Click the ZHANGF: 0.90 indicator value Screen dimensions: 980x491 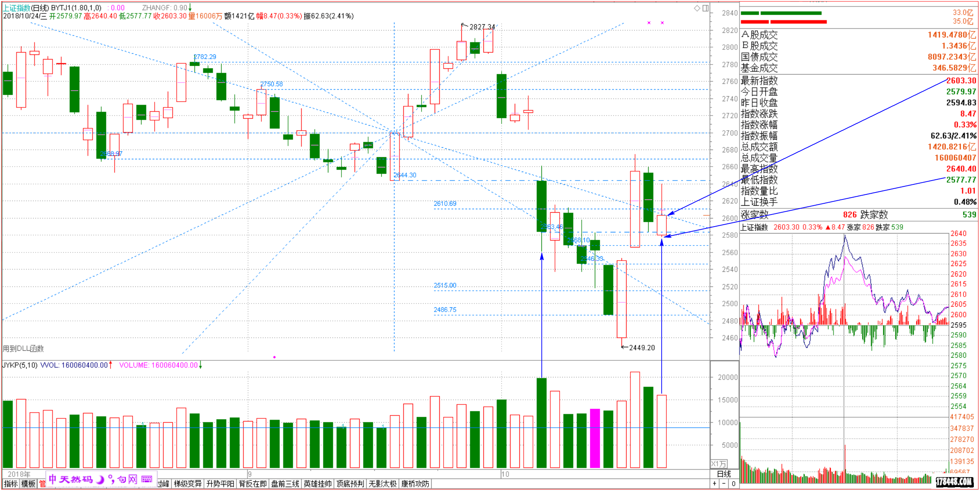[165, 8]
